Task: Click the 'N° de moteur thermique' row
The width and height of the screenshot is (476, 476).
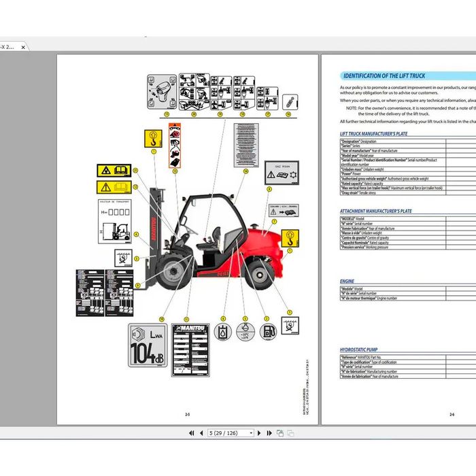Action: tap(408, 298)
